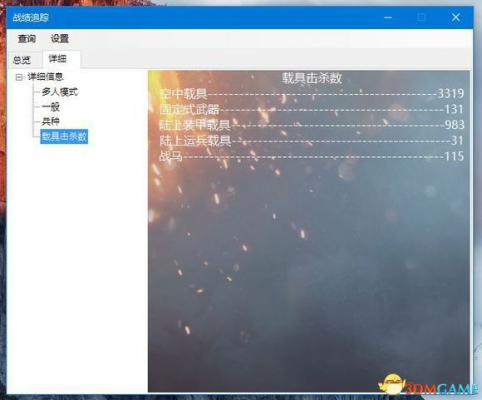Click the 陆上运兵载具 stat row
This screenshot has height=400, width=482.
(312, 141)
